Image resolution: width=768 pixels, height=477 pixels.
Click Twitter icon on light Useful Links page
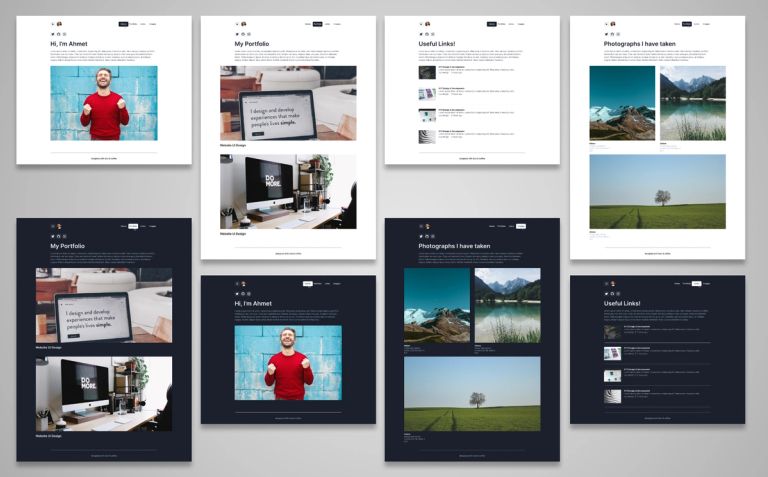pyautogui.click(x=421, y=34)
